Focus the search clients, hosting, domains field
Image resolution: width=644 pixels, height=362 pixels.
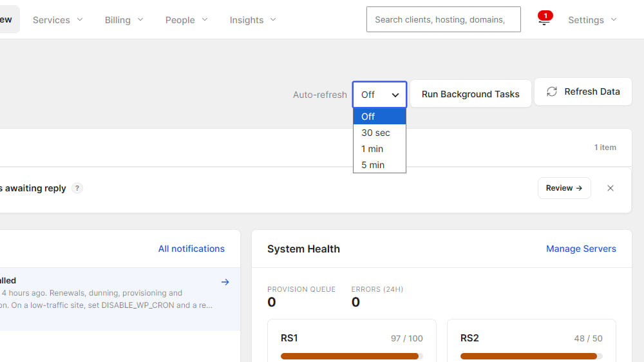(444, 19)
